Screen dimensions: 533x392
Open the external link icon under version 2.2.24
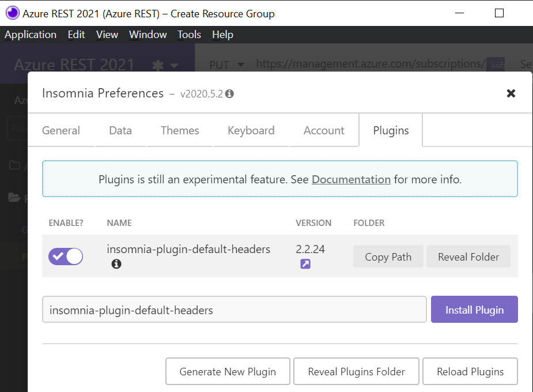click(x=305, y=263)
